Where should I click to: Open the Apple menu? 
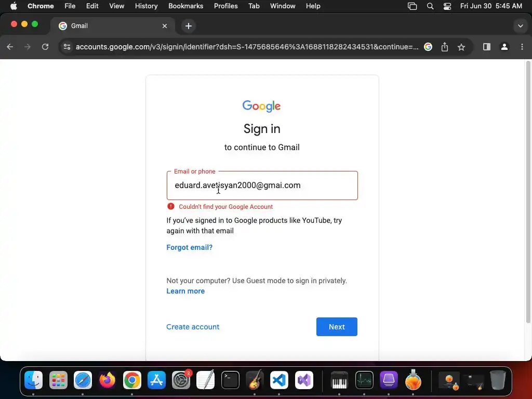[x=14, y=6]
